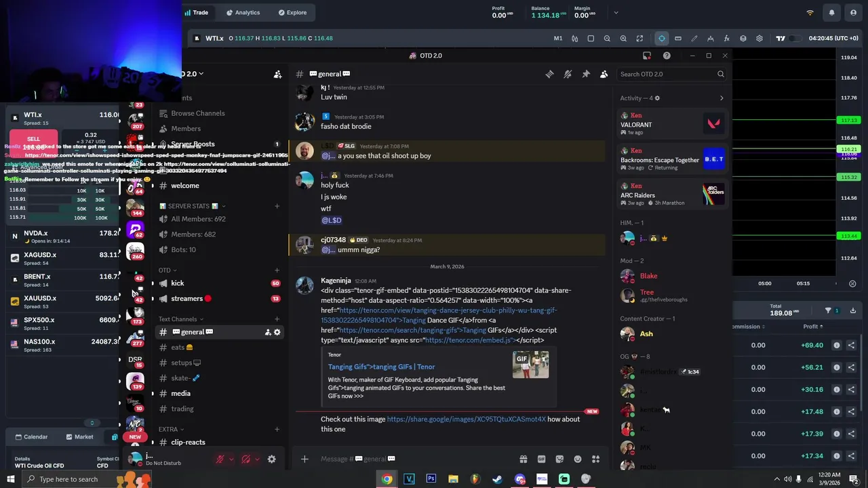The width and height of the screenshot is (868, 488).
Task: Click the attach plus button in message box
Action: click(304, 459)
